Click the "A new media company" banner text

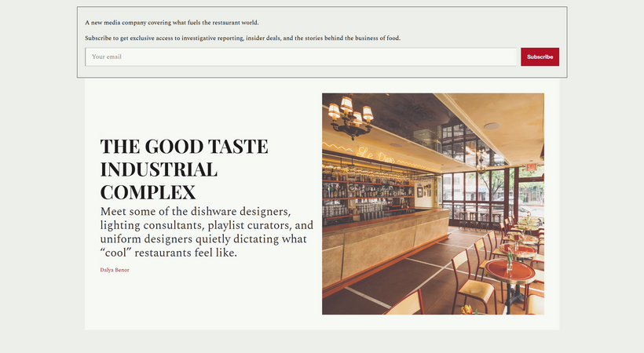[172, 23]
